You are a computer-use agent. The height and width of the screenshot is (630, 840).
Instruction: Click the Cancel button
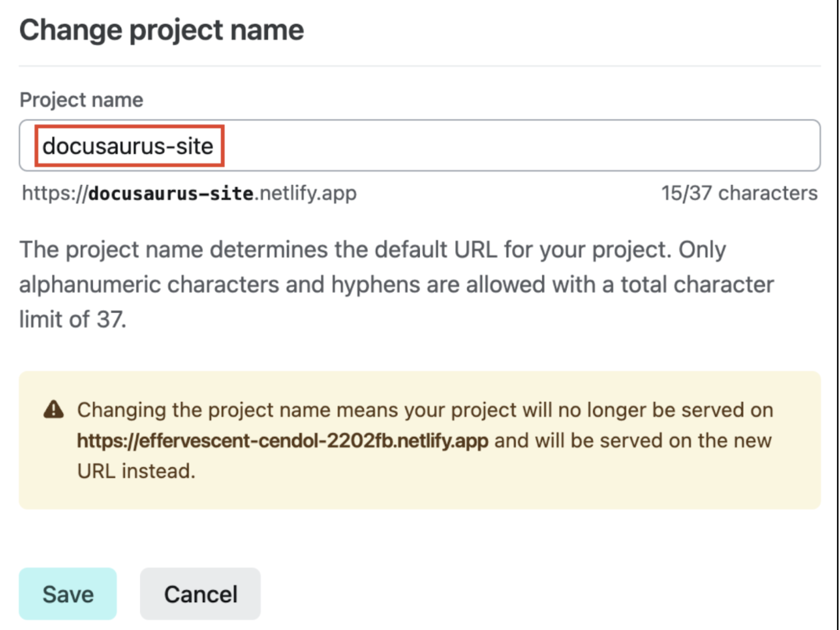tap(200, 594)
